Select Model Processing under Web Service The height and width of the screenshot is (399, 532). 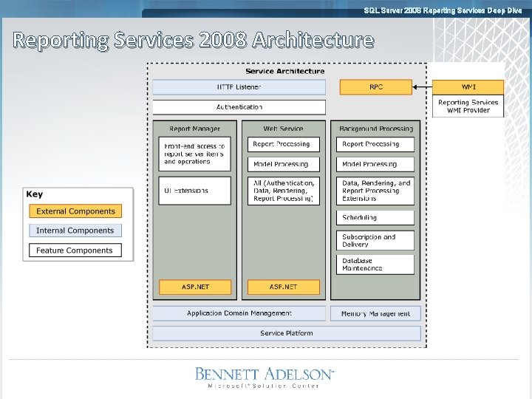284,164
